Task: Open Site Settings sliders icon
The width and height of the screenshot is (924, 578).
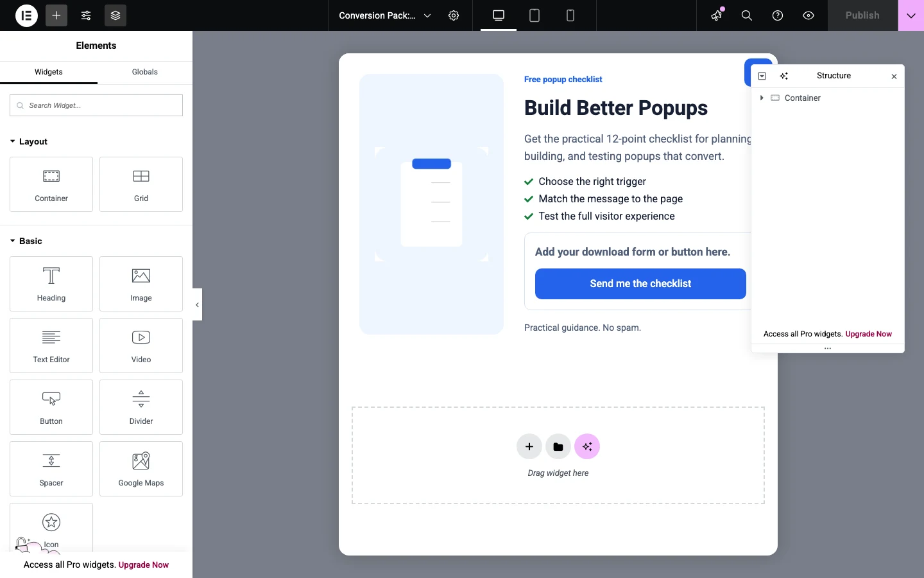Action: 86,15
